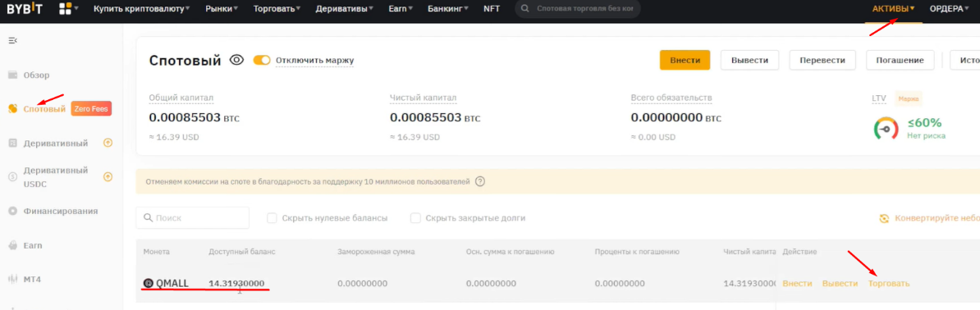The height and width of the screenshot is (310, 980).
Task: Toggle the margin switch off
Action: pos(262,60)
